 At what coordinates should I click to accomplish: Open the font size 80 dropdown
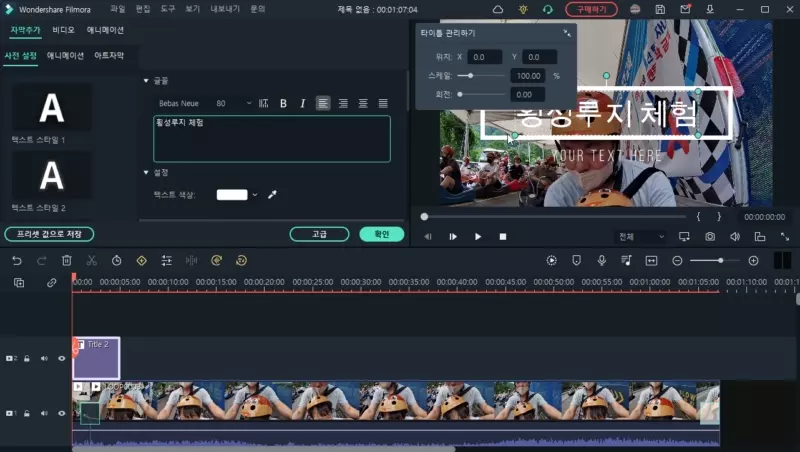(x=234, y=103)
